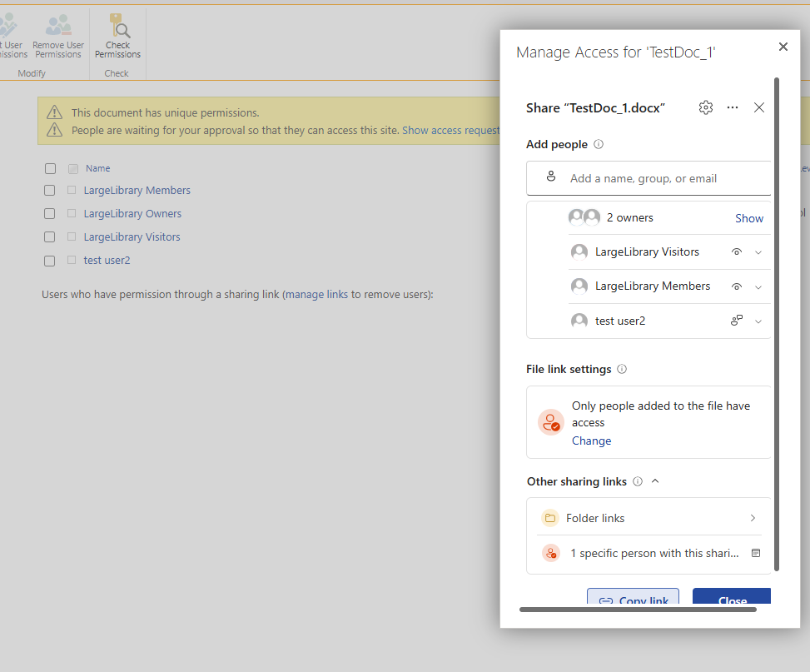Click the blue Close button
The image size is (810, 672).
click(732, 596)
